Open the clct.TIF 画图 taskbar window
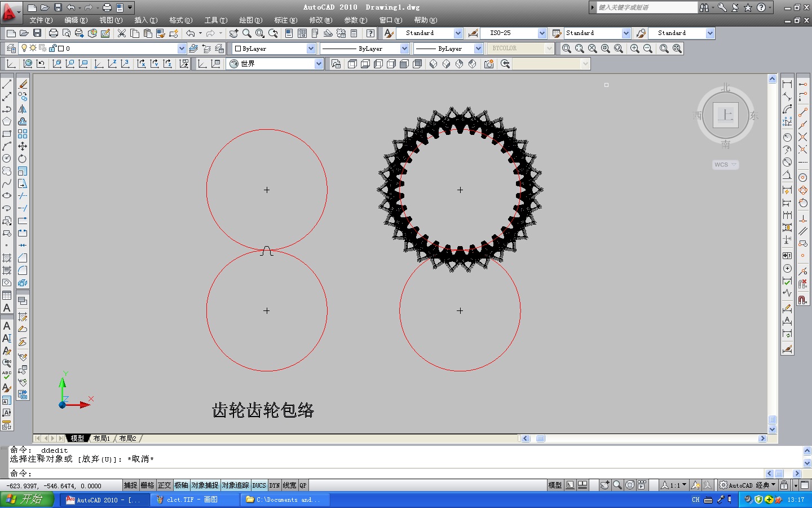Screen dimensions: 812x508 [196, 500]
